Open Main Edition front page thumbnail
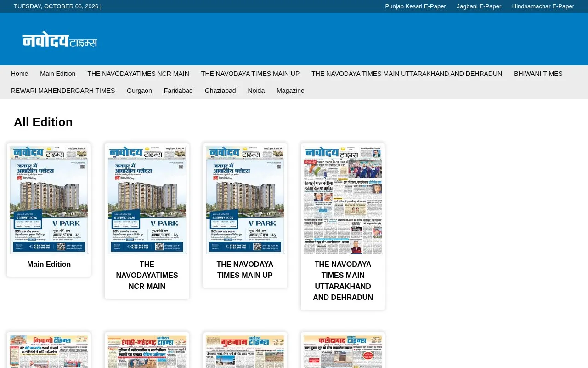 point(49,200)
